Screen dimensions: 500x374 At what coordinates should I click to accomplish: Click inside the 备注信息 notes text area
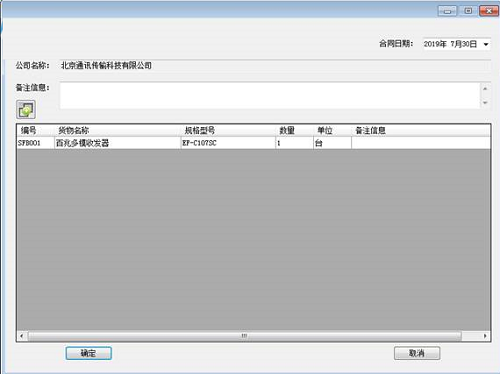click(x=270, y=95)
